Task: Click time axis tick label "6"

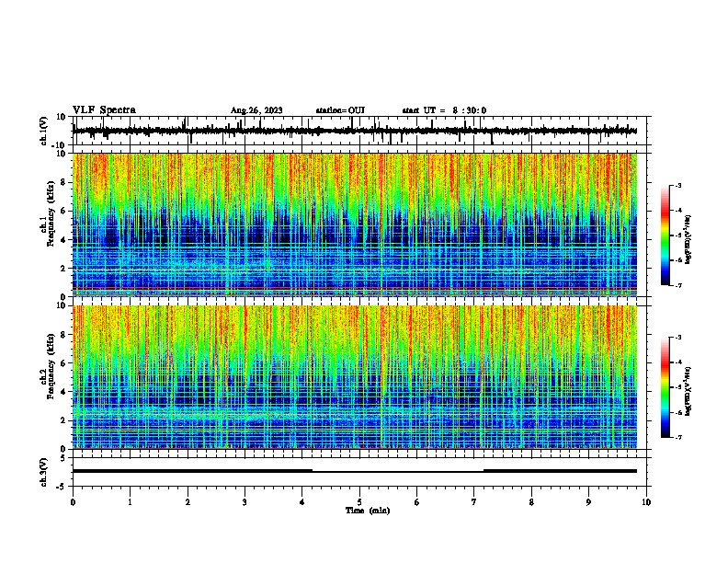Action: pyautogui.click(x=417, y=502)
